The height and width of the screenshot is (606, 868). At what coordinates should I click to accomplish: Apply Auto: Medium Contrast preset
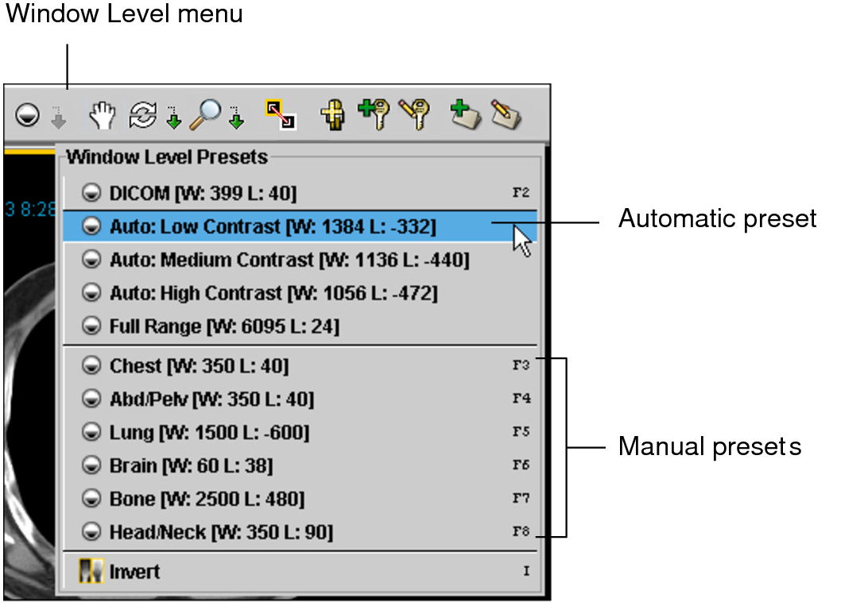click(x=289, y=260)
